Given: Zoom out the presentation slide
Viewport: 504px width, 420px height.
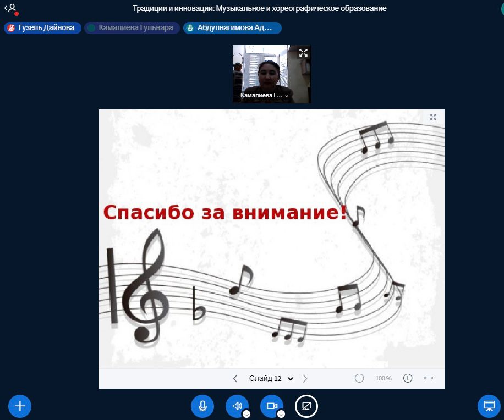Looking at the screenshot, I should point(359,378).
